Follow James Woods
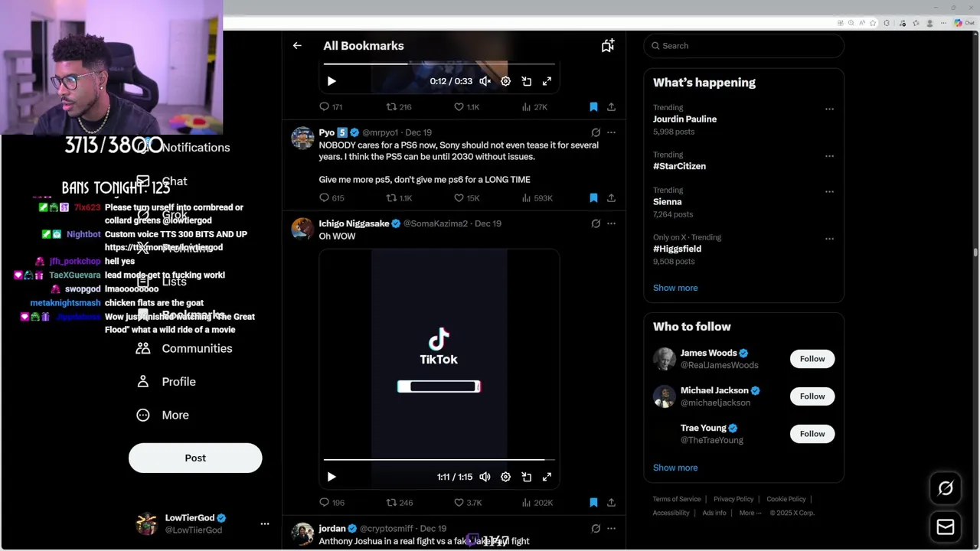 point(812,359)
